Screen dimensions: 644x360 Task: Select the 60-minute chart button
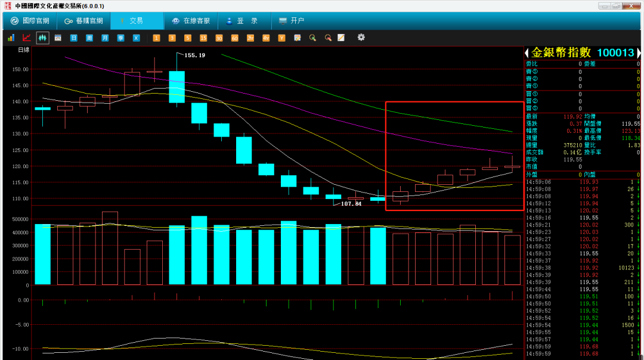click(x=234, y=38)
